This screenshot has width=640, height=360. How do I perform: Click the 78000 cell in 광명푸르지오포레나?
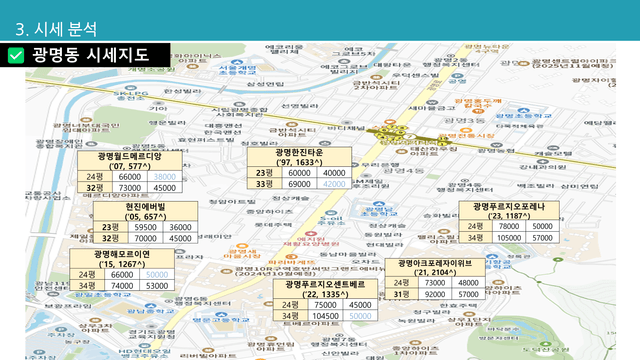tap(509, 226)
